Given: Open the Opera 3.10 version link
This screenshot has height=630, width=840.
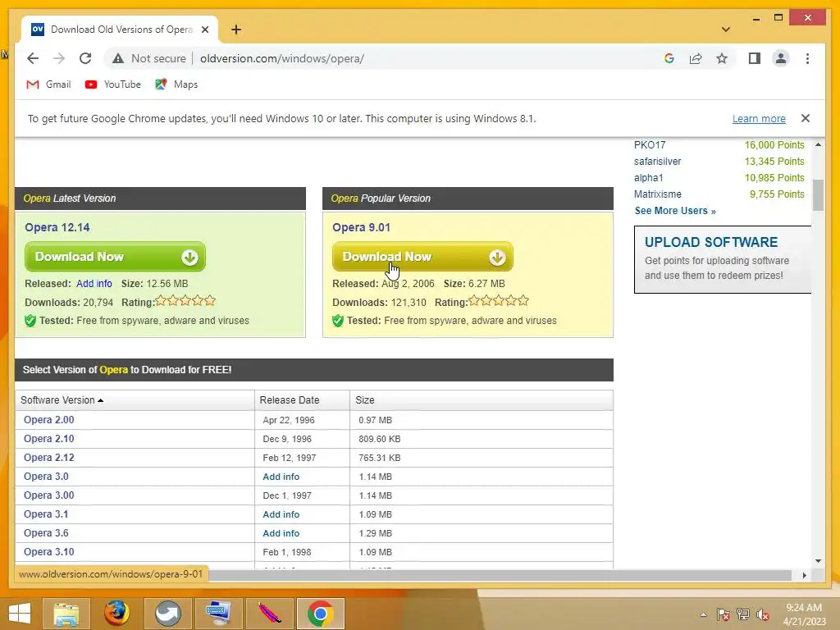Looking at the screenshot, I should click(x=48, y=552).
